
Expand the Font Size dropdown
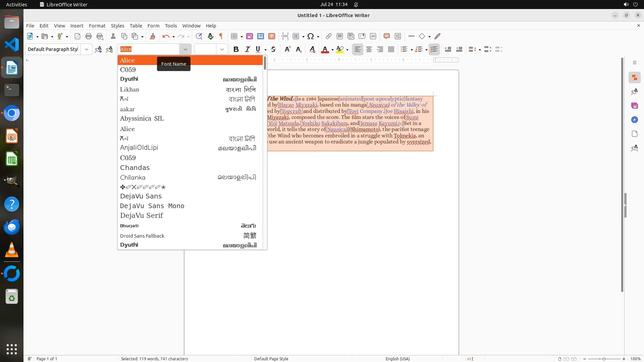pyautogui.click(x=222, y=49)
